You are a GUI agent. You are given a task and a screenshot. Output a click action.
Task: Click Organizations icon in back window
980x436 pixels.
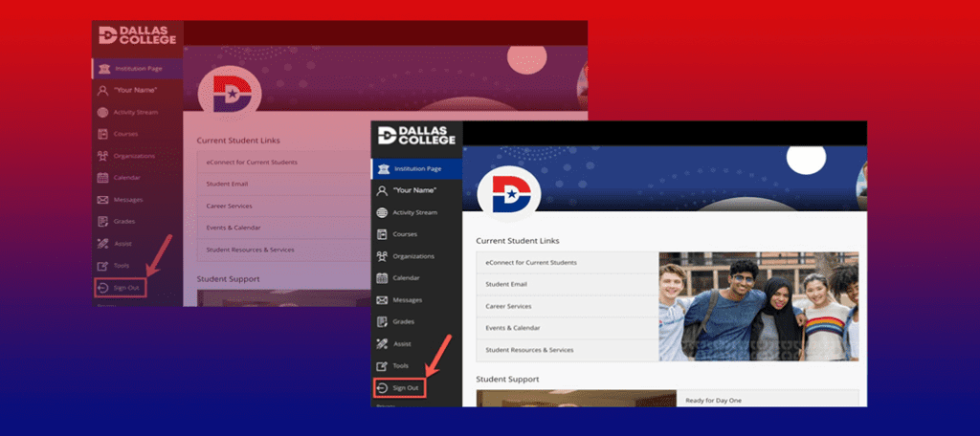point(103,156)
